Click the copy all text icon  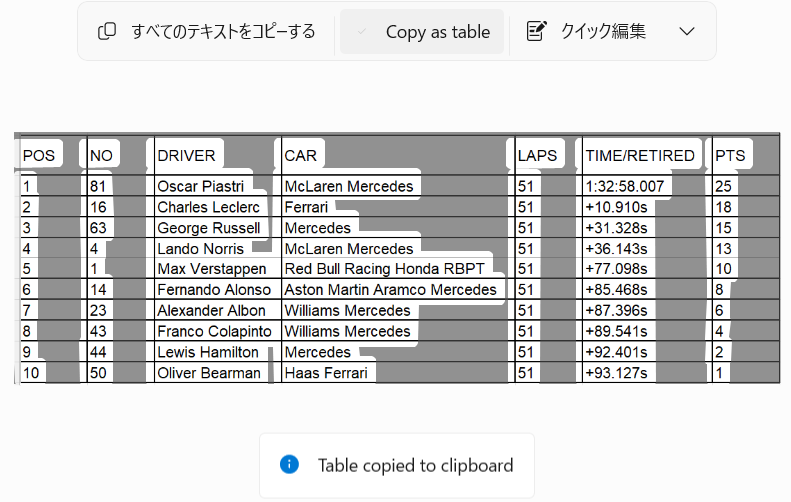click(x=106, y=31)
